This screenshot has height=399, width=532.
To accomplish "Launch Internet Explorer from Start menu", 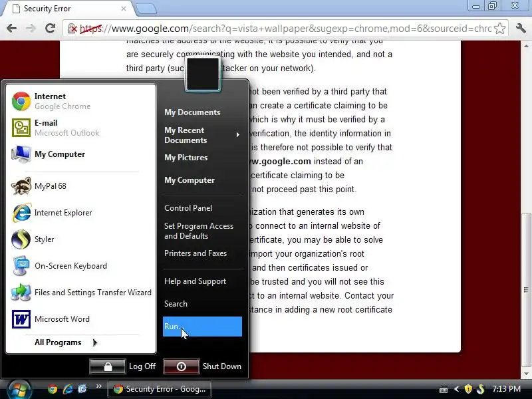I will click(80, 213).
